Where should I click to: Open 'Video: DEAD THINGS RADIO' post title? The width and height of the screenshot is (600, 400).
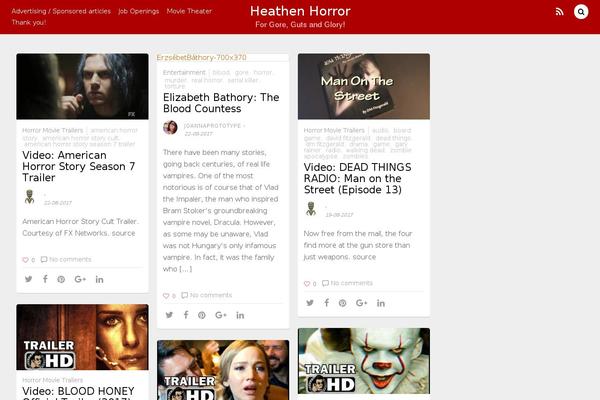coord(357,178)
